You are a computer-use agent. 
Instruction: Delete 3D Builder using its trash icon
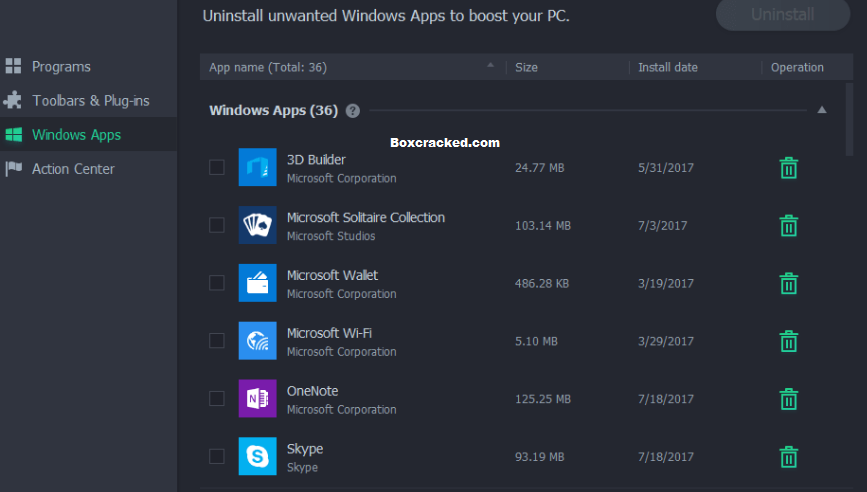pyautogui.click(x=788, y=168)
